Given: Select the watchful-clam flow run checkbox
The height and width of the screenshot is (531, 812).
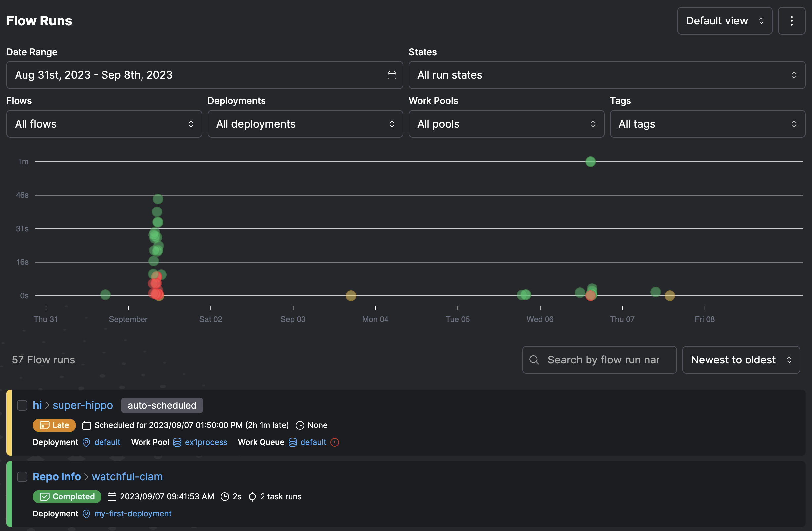Looking at the screenshot, I should pyautogui.click(x=22, y=477).
